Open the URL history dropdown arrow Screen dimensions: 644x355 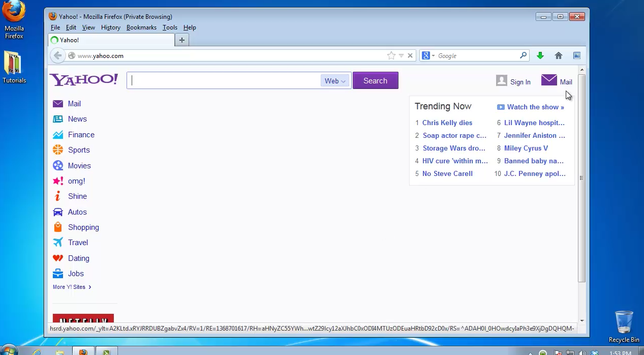coord(401,56)
